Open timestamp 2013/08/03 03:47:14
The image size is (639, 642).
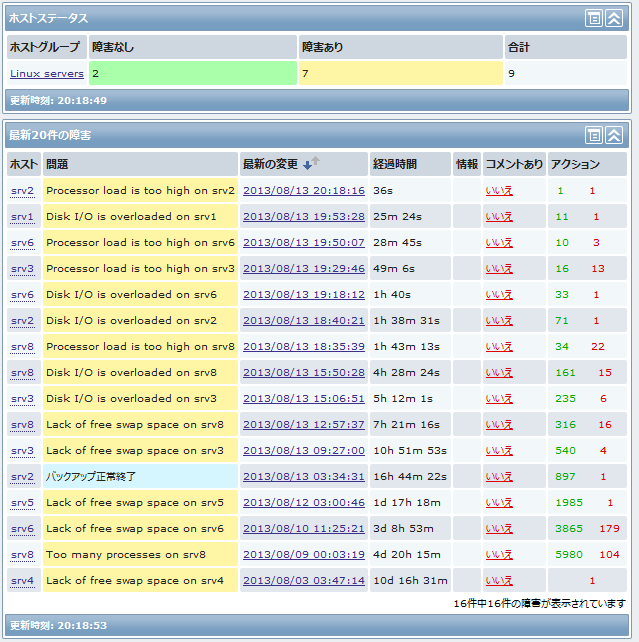pyautogui.click(x=304, y=581)
